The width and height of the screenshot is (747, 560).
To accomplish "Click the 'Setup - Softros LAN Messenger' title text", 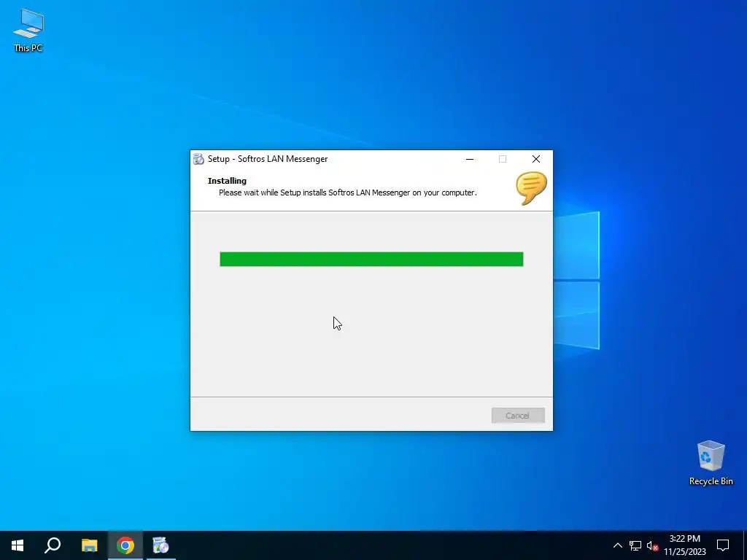I will pos(268,159).
